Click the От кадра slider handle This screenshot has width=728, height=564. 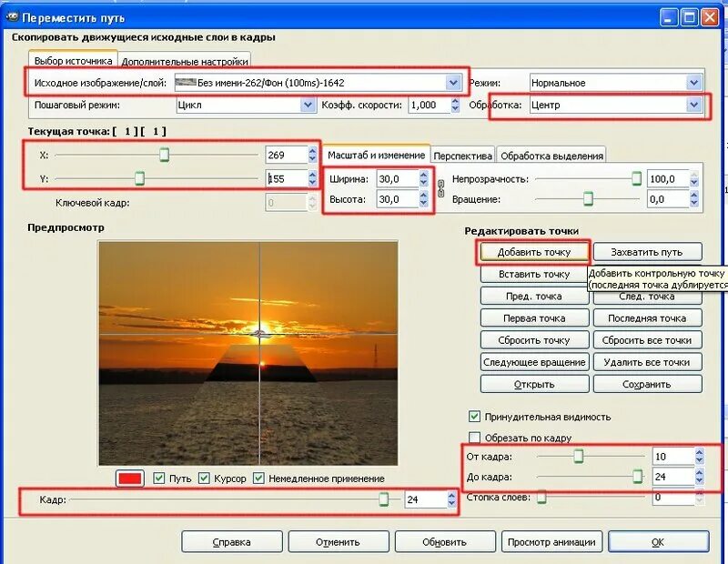coord(578,456)
